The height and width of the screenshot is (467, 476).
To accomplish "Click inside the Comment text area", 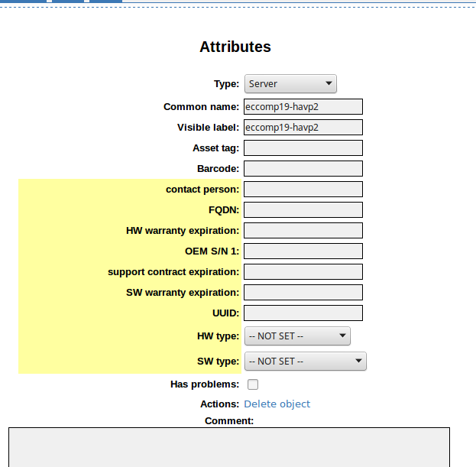I will (229, 447).
